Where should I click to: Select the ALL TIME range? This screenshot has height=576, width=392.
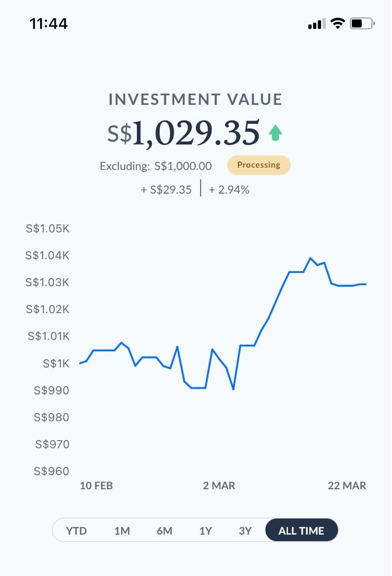click(x=301, y=531)
